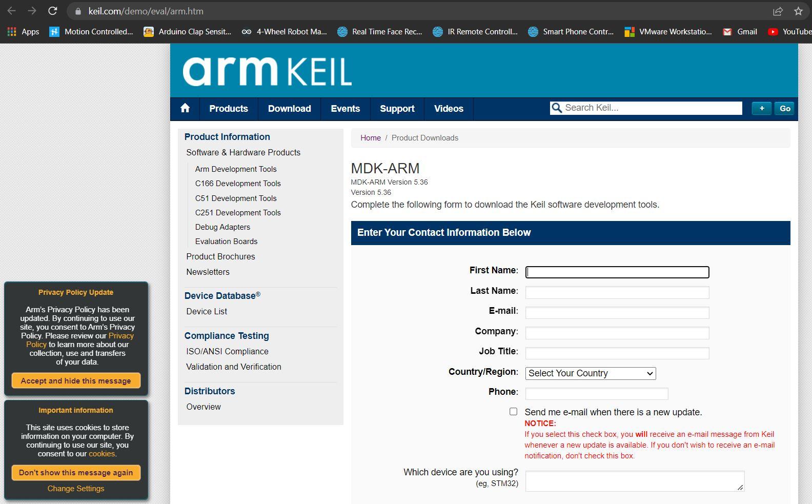
Task: Enable the new update e-mail checkbox
Action: point(513,411)
